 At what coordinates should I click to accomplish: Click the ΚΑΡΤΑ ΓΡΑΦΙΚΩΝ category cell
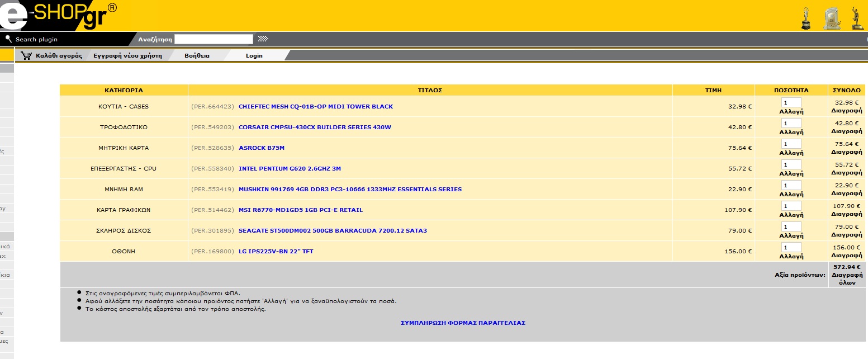124,210
